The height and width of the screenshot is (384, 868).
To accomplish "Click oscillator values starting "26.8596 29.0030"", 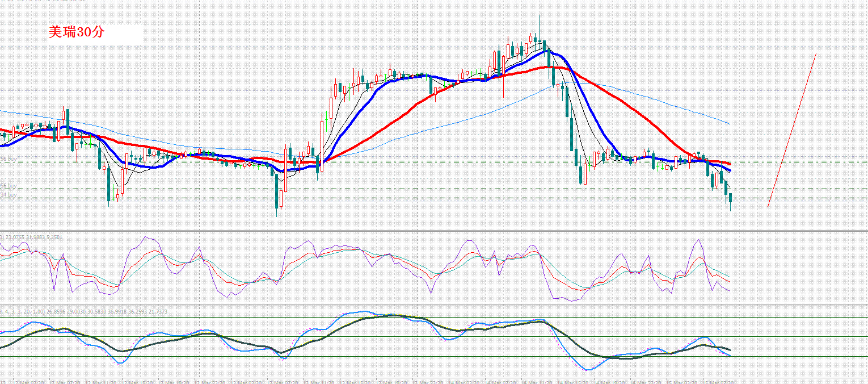I will point(106,312).
